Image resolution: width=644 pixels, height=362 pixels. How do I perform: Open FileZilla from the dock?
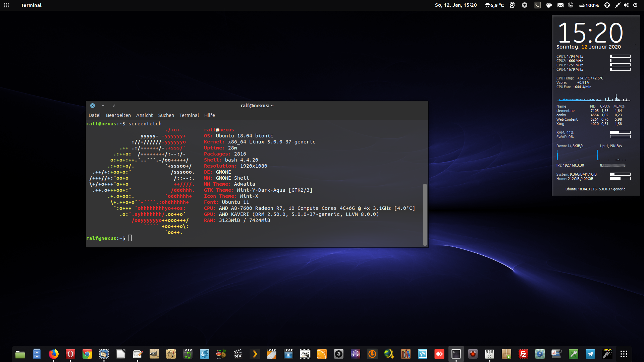[x=523, y=354]
